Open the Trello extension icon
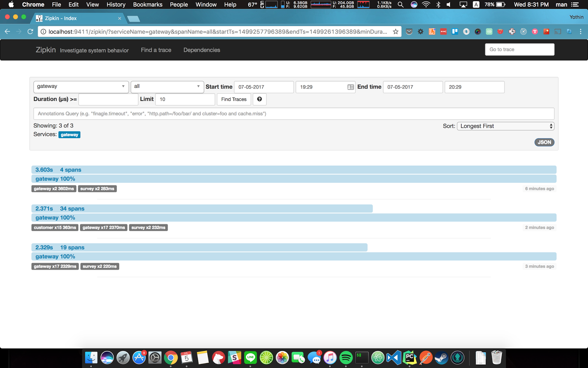Screen dimensions: 588x368 (x=455, y=32)
